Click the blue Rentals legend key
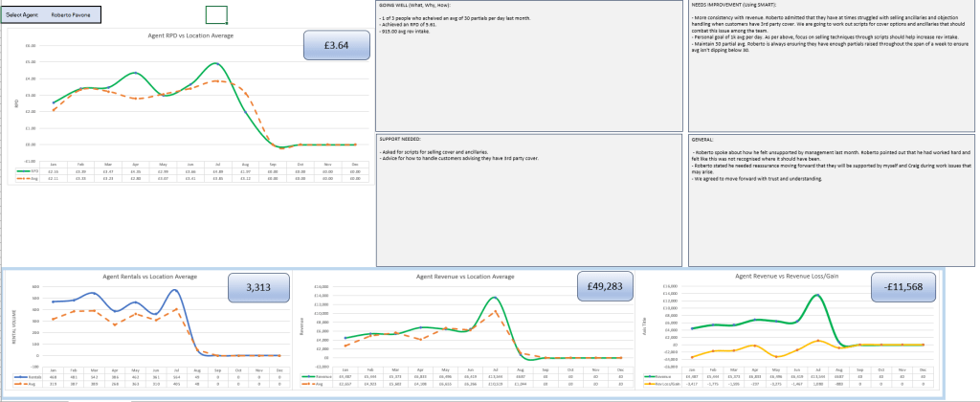 coord(21,378)
